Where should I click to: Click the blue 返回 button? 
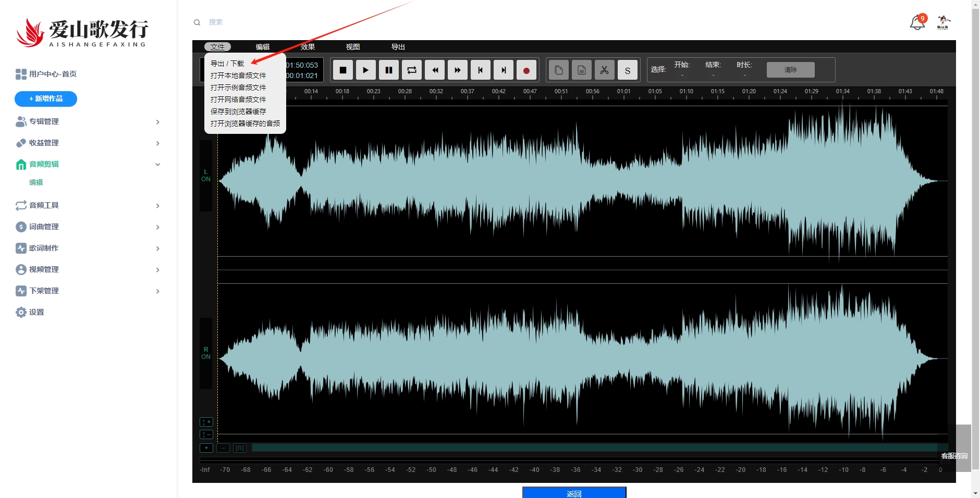point(574,493)
